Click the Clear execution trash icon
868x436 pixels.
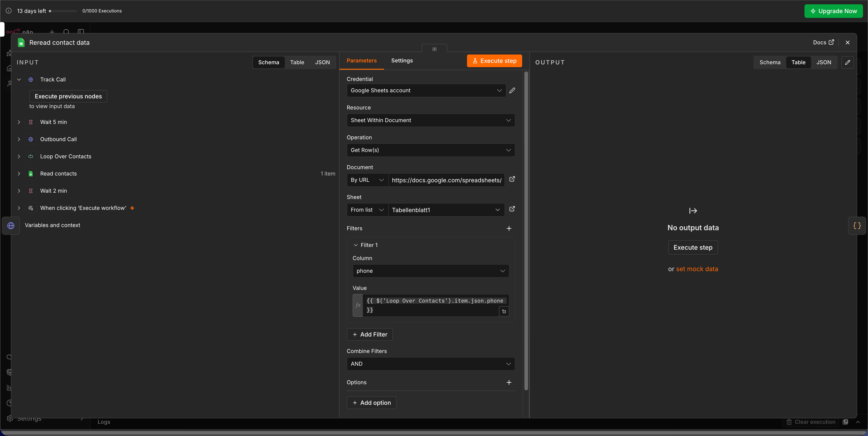(x=789, y=422)
